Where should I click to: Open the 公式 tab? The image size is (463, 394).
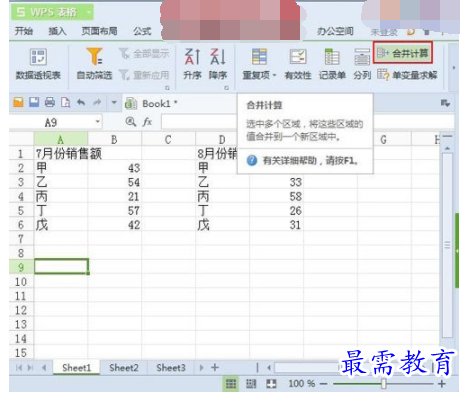pyautogui.click(x=142, y=31)
